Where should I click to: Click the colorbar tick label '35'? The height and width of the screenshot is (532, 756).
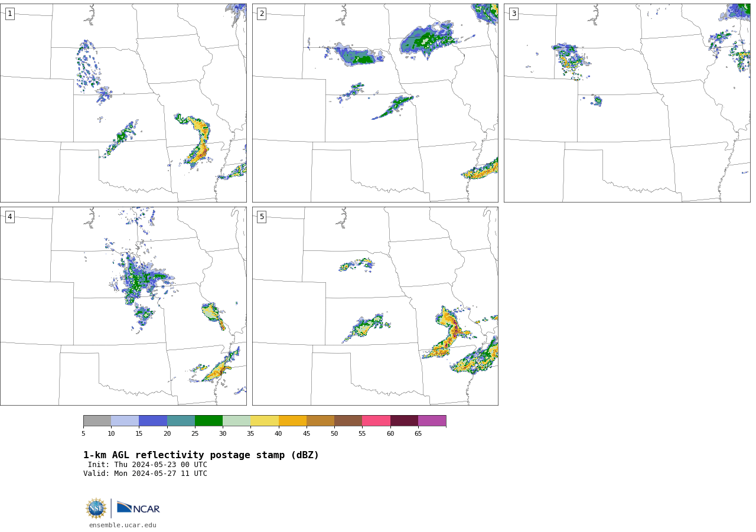pos(250,434)
